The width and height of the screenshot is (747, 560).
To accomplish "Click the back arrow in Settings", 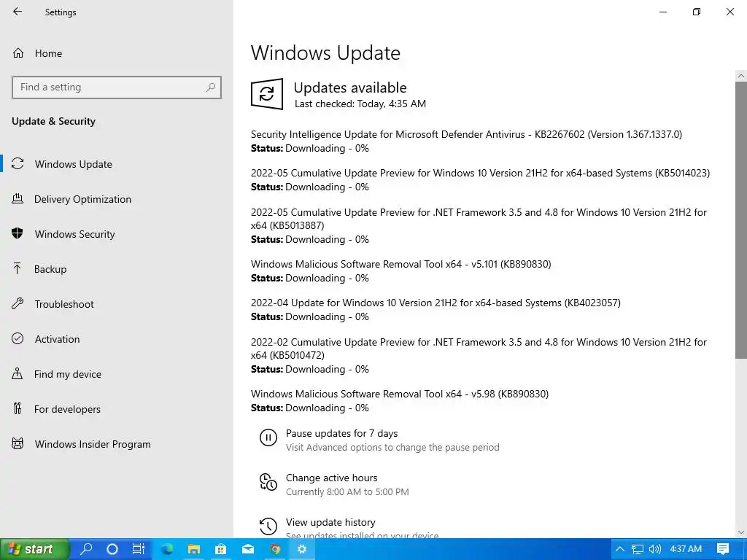I will [x=18, y=12].
